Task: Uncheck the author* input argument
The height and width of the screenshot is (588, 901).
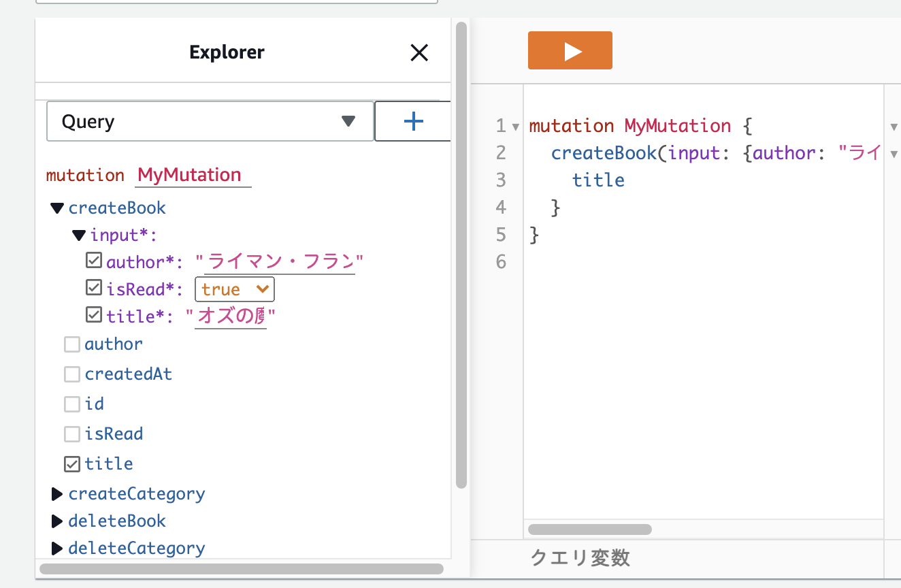Action: (x=94, y=261)
